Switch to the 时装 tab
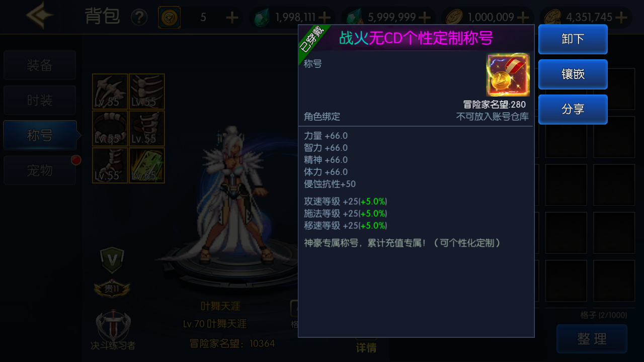The width and height of the screenshot is (644, 362). tap(40, 101)
